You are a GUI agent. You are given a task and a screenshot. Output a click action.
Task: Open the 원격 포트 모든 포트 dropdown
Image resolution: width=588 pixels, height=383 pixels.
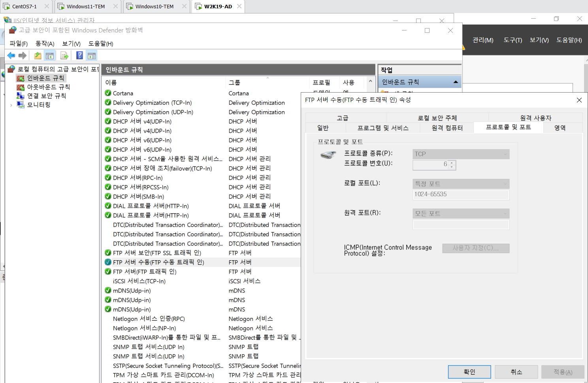tap(461, 214)
